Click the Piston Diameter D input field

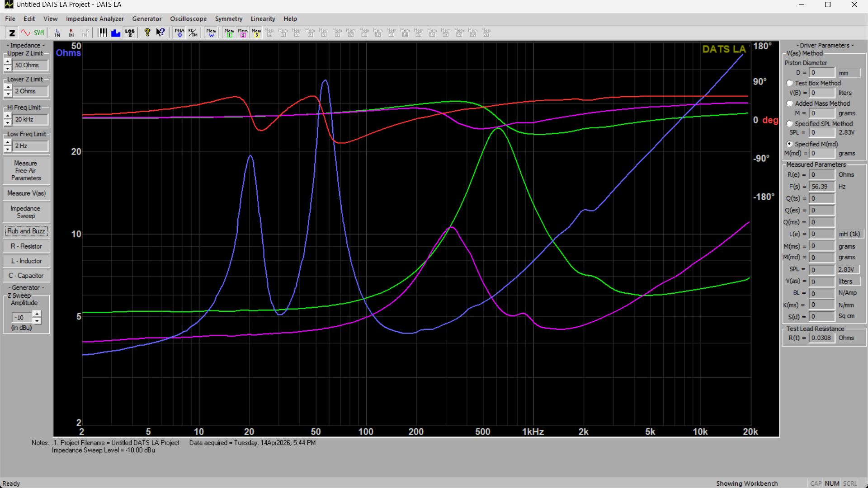[x=821, y=73]
